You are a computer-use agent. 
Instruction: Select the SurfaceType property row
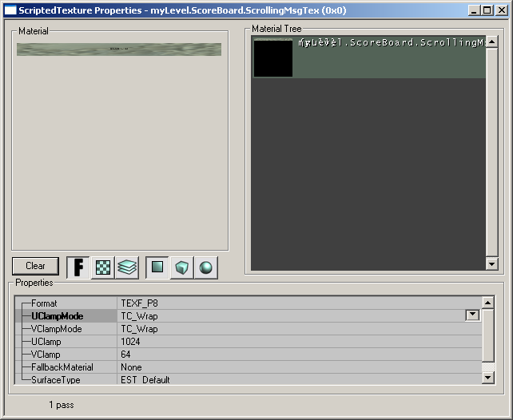tap(249, 379)
